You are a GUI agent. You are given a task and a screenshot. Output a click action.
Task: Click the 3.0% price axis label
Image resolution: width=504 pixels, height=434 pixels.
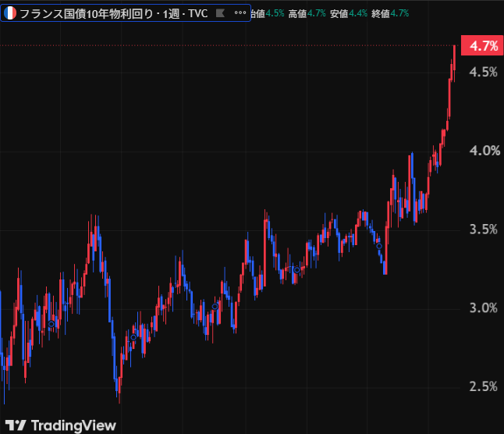[x=484, y=308]
